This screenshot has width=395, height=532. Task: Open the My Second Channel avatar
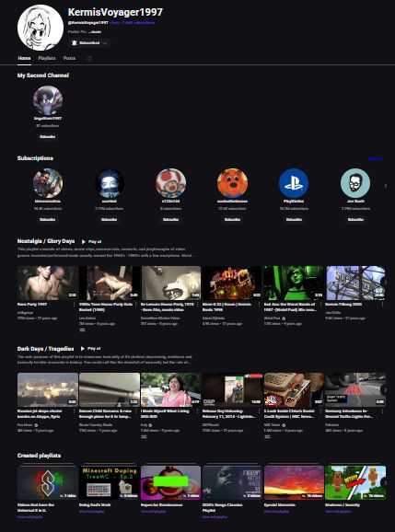pos(48,100)
